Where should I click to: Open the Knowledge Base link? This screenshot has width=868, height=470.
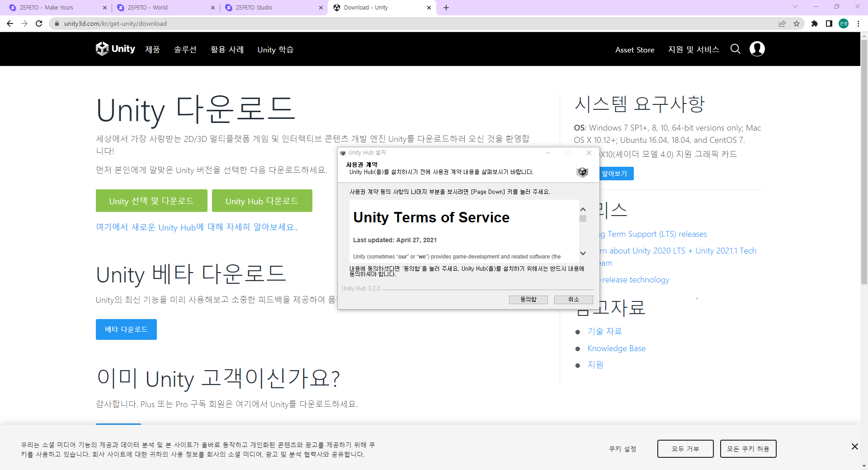point(616,348)
